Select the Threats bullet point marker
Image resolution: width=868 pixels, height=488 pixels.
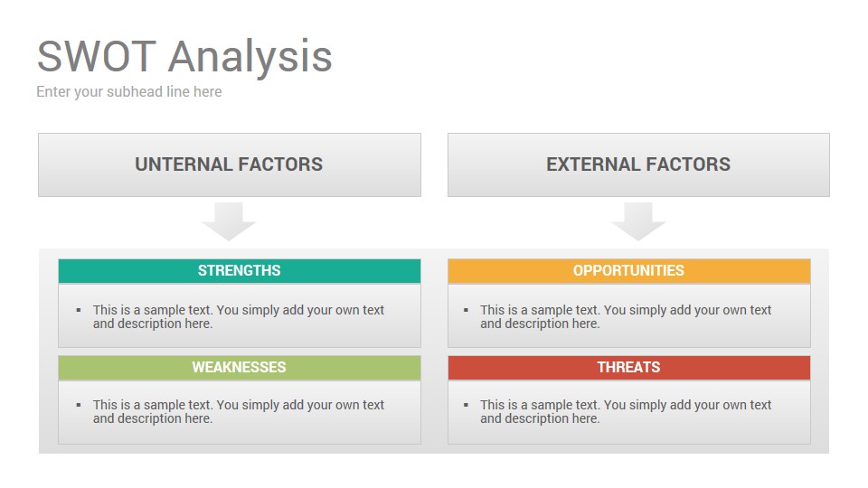[467, 405]
